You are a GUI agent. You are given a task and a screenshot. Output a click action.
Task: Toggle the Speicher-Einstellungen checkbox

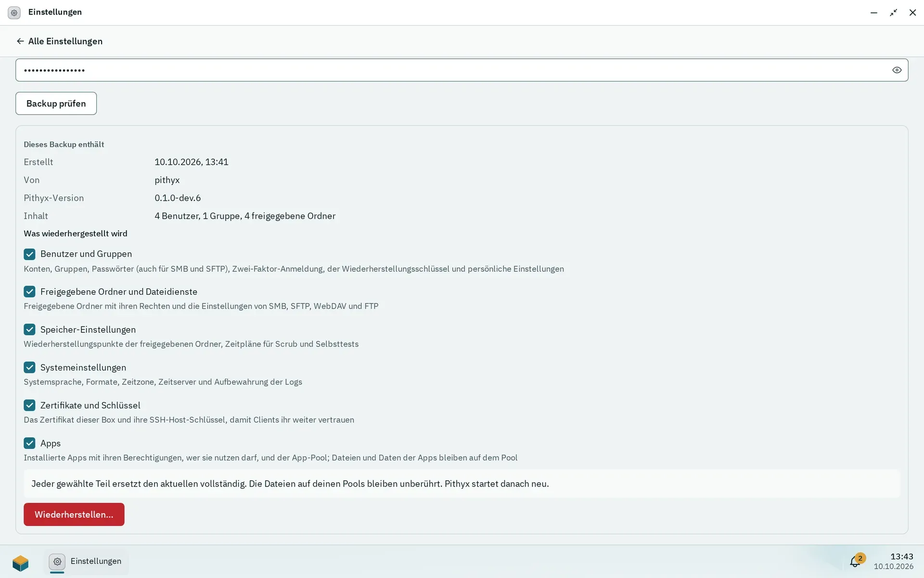29,329
